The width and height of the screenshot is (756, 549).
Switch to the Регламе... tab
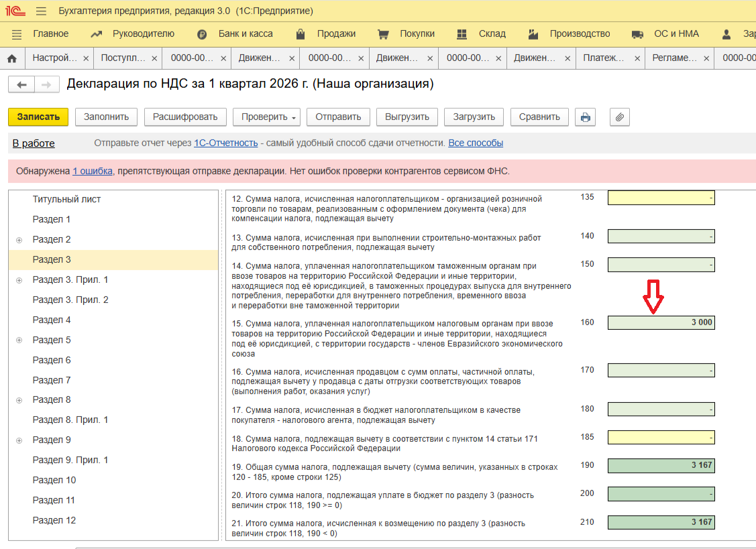[675, 58]
